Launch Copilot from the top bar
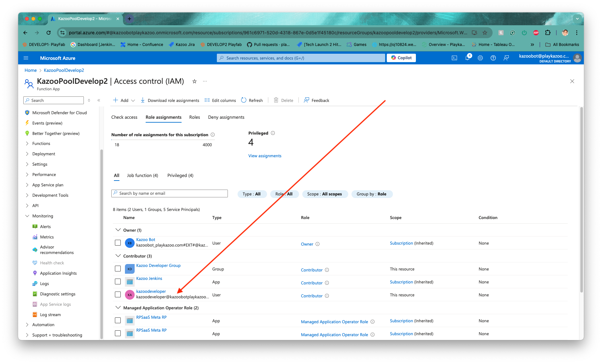This screenshot has height=364, width=602. click(401, 58)
